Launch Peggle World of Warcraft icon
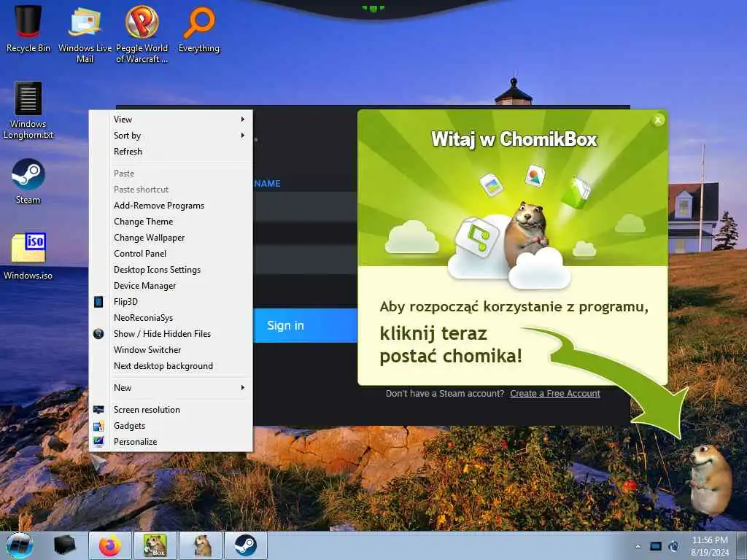The height and width of the screenshot is (560, 747). point(142,34)
